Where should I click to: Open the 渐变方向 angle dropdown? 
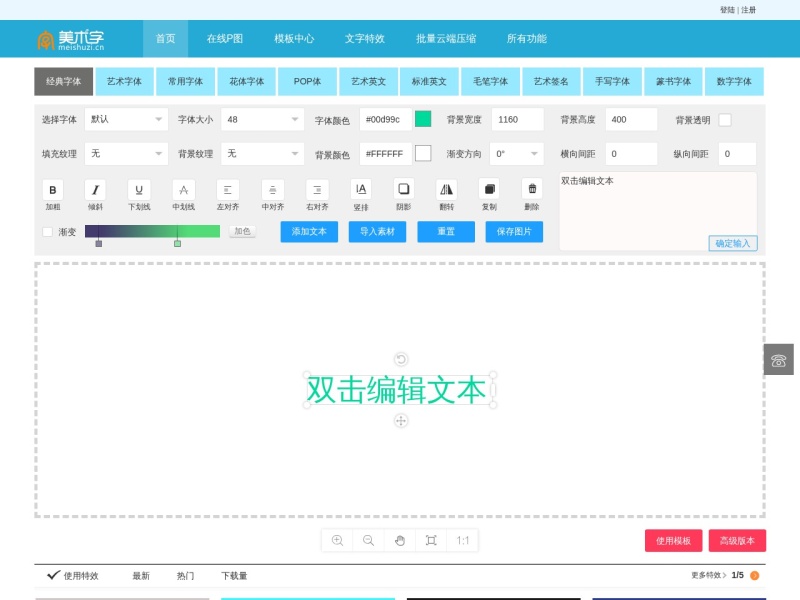516,154
